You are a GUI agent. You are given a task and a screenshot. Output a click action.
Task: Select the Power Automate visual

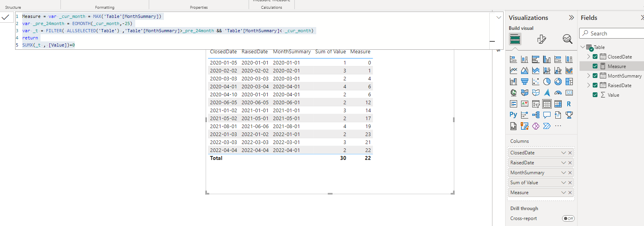547,126
